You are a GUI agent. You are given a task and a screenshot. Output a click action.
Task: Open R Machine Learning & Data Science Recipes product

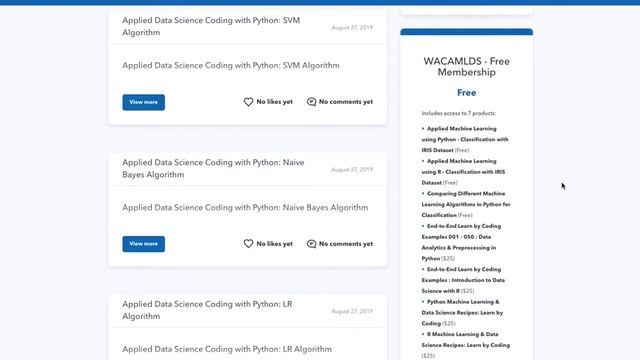pyautogui.click(x=466, y=345)
